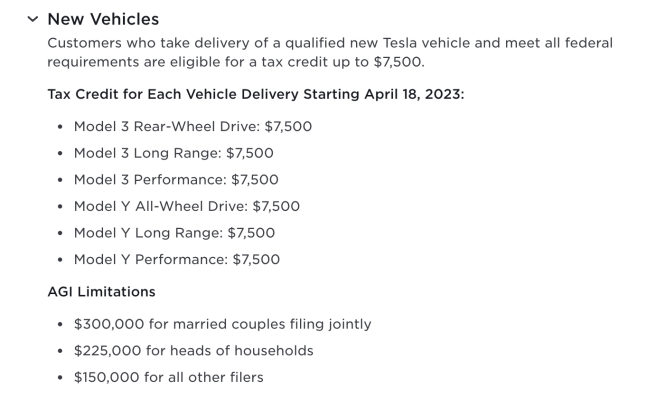Click the AGI Limitations heading
Viewport: 656px width, 399px height.
[101, 292]
